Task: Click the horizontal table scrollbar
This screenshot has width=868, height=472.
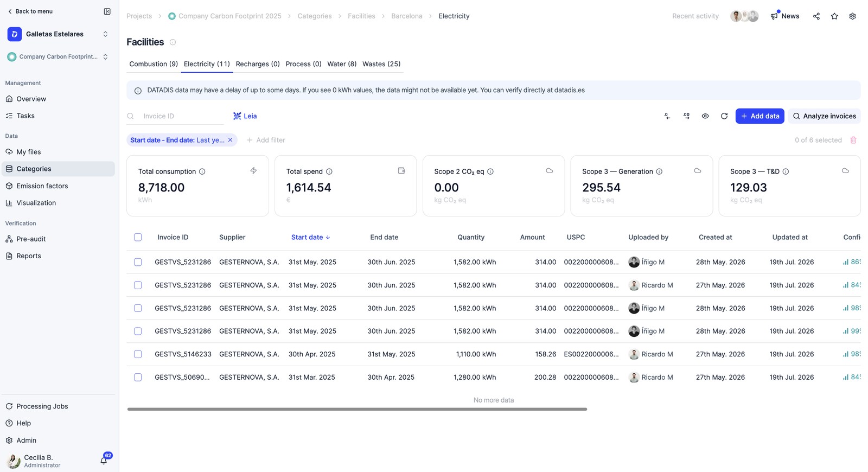Action: click(357, 409)
